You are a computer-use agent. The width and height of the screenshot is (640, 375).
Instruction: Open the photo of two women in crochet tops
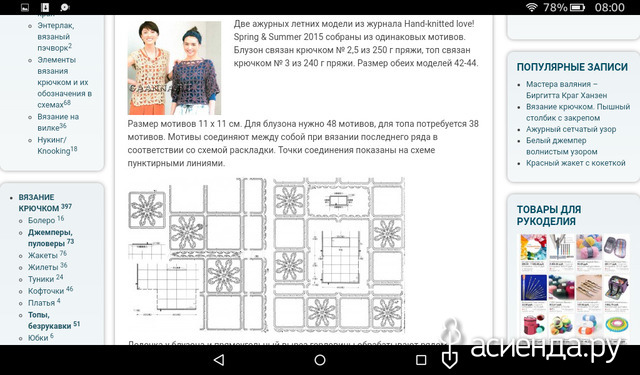click(x=175, y=68)
